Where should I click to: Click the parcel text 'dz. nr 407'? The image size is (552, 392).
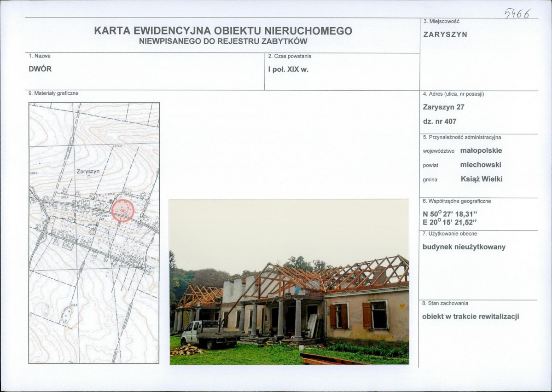440,121
